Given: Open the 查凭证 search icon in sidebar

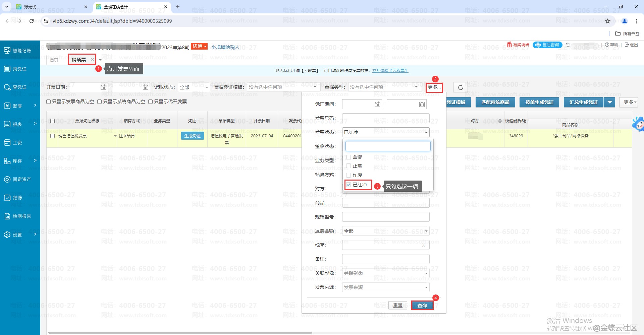Looking at the screenshot, I should click(7, 87).
